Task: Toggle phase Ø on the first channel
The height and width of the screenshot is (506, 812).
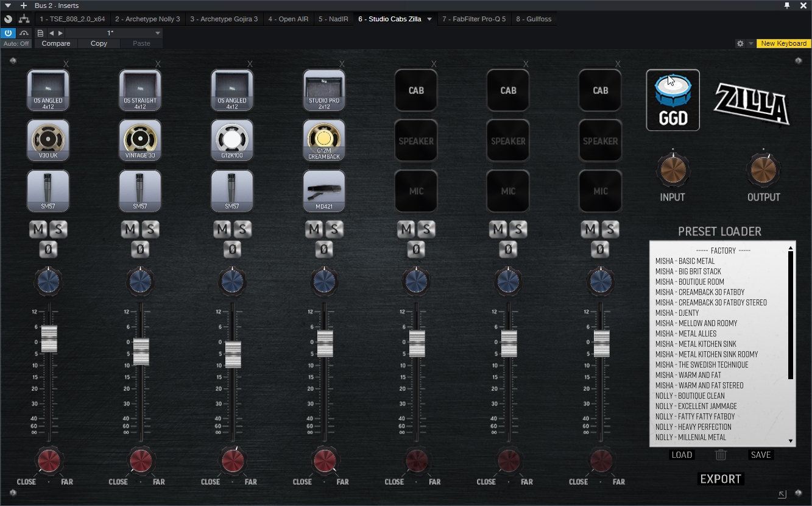Action: coord(48,249)
